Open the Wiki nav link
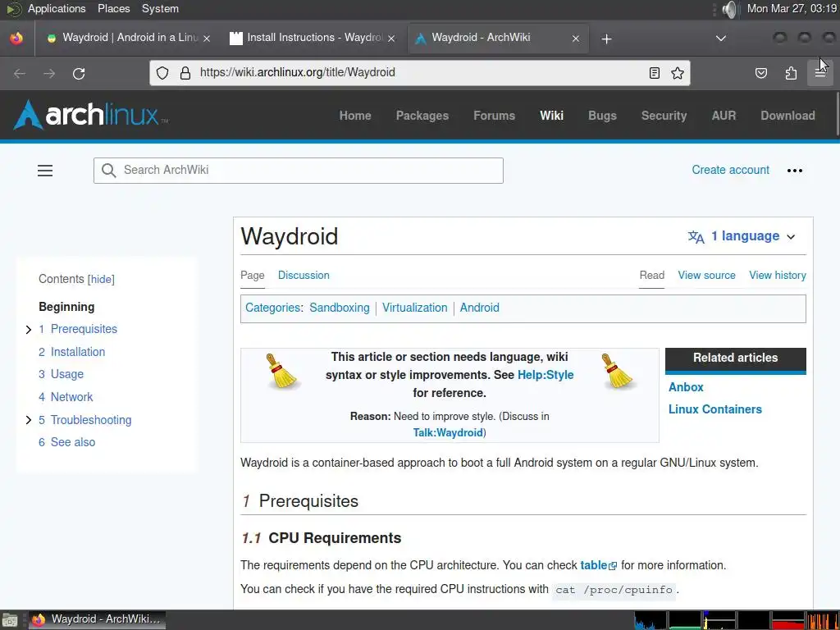Screen dimensions: 840x630 (552, 116)
